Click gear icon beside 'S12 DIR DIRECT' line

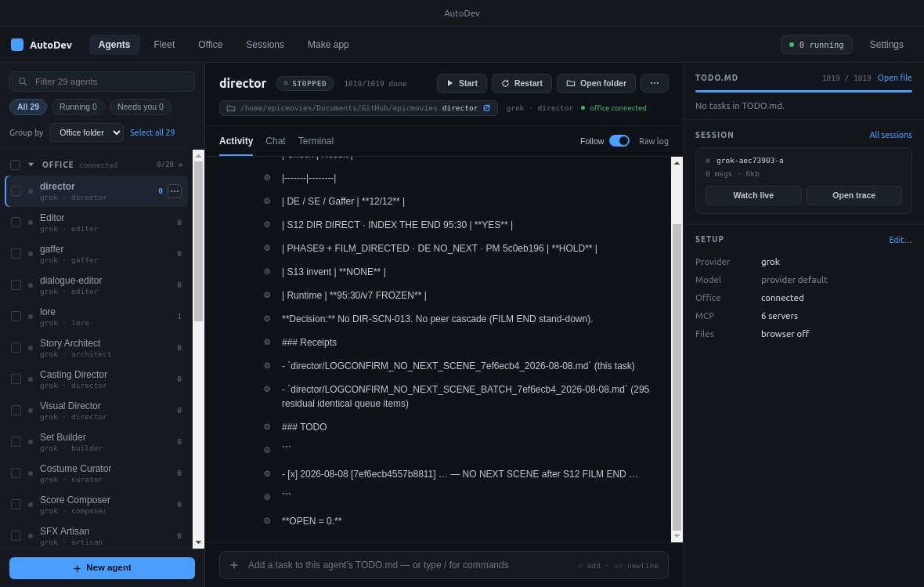[x=267, y=225]
